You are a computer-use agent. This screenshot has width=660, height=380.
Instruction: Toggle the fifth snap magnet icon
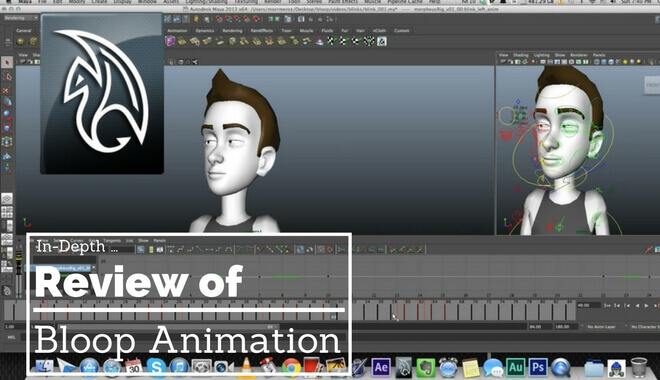point(256,19)
